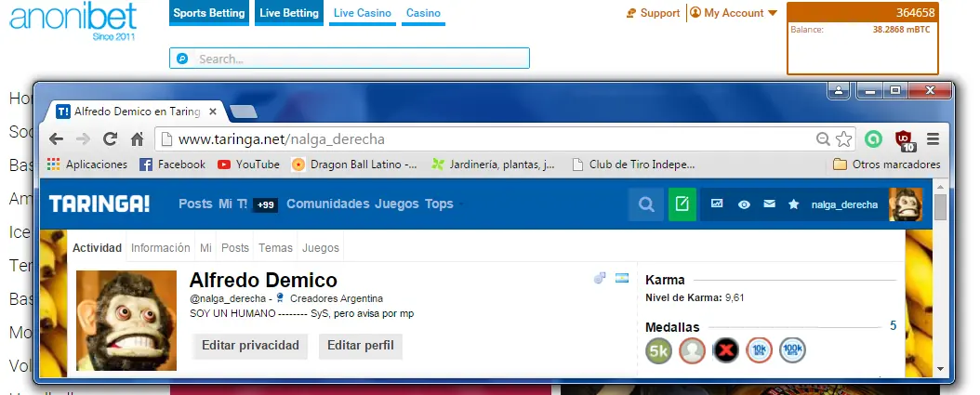Open Support link on anonibet

(x=653, y=13)
